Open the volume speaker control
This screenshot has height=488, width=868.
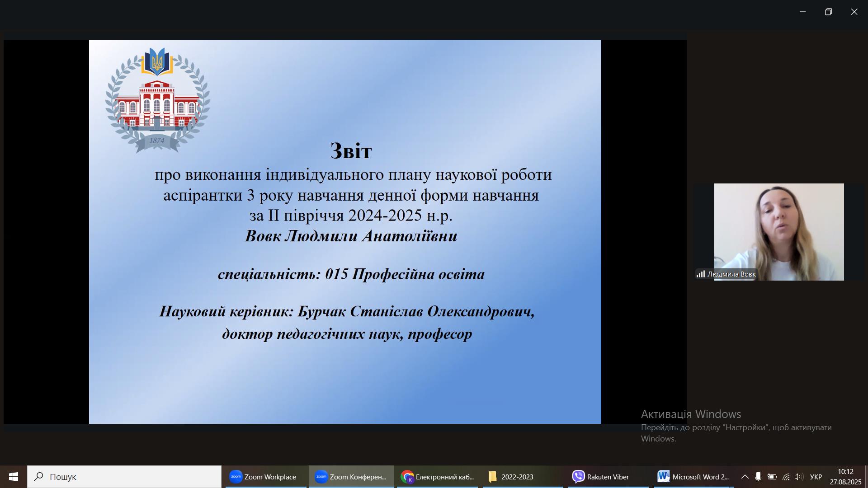(x=799, y=477)
